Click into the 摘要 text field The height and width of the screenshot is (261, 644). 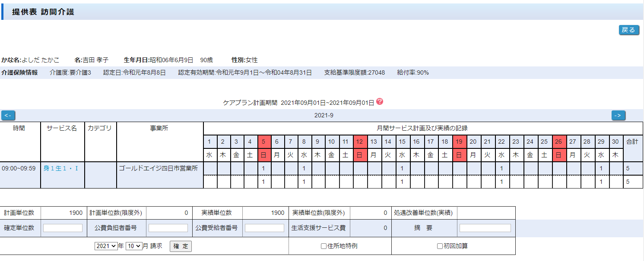(485, 228)
